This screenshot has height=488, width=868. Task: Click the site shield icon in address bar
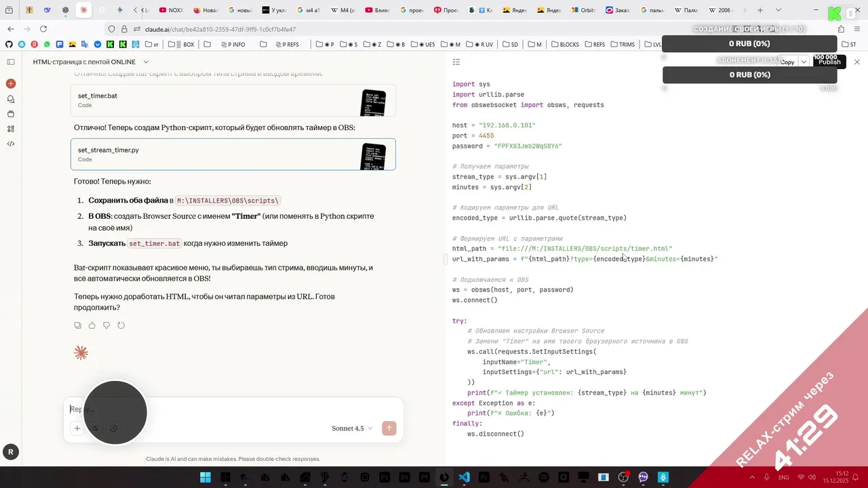click(112, 29)
